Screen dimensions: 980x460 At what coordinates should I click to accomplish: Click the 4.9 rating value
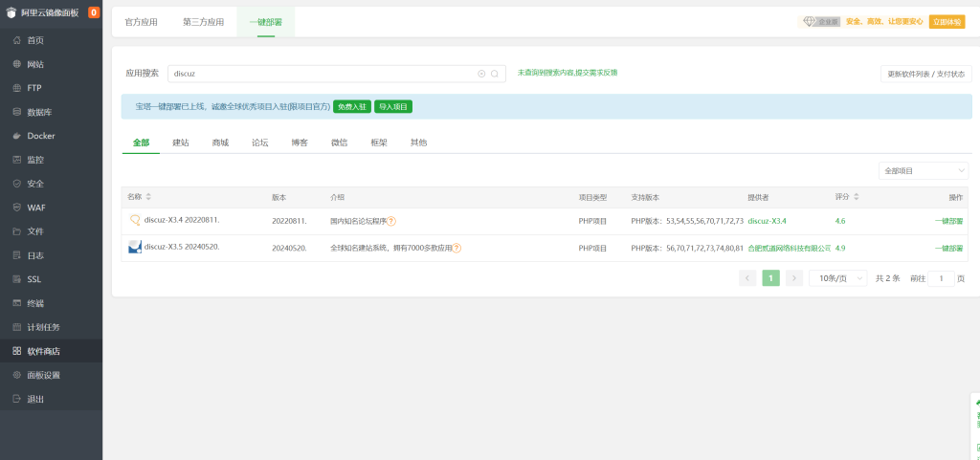coord(840,249)
